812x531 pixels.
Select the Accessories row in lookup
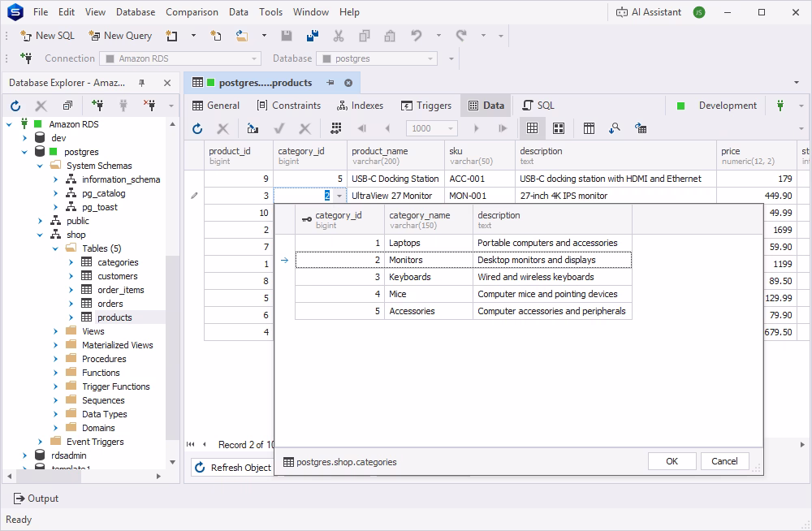pyautogui.click(x=464, y=311)
